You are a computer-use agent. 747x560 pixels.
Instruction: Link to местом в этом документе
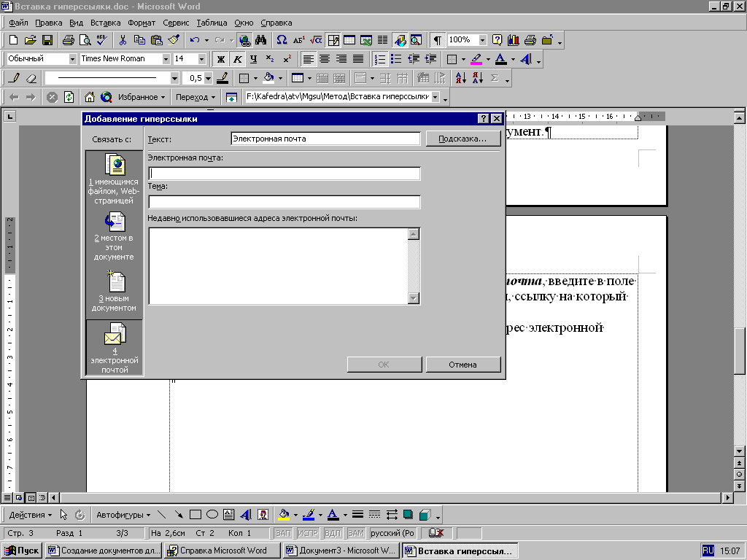coord(114,236)
